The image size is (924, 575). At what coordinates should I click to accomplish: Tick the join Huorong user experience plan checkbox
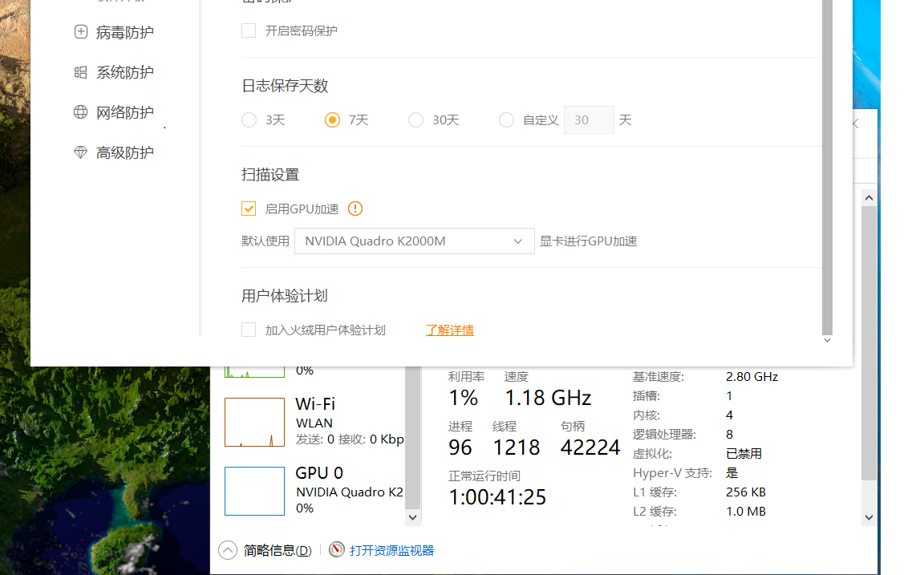point(249,330)
